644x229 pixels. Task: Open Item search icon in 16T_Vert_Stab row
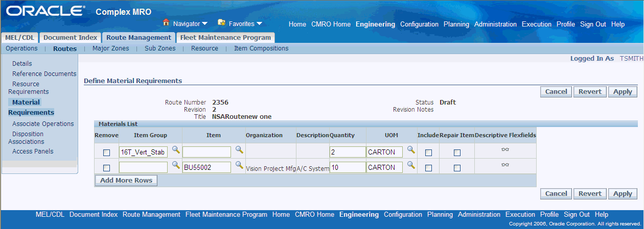[239, 150]
